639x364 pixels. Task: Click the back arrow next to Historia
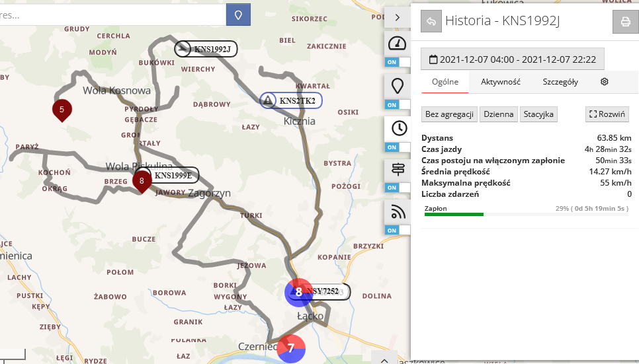point(431,21)
